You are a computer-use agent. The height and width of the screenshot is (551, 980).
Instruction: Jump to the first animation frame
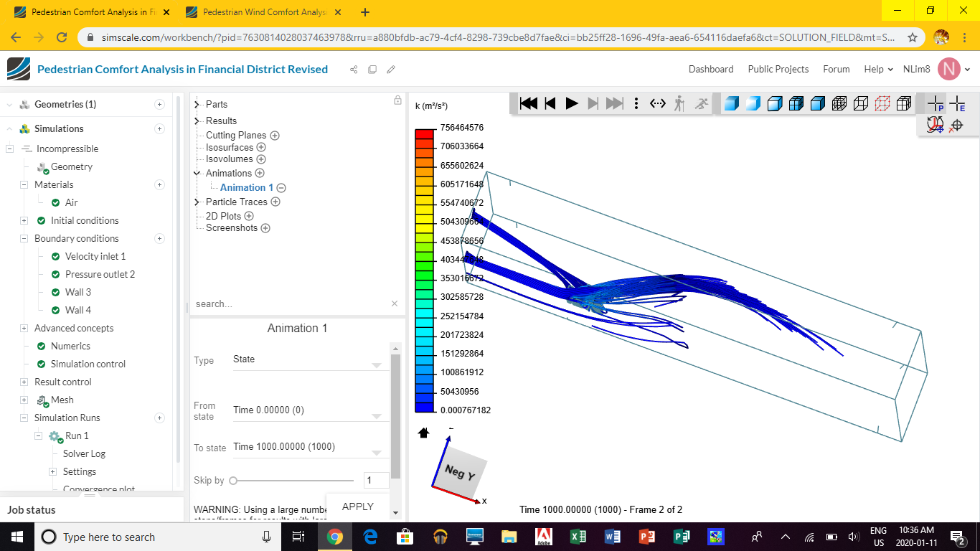pos(529,103)
